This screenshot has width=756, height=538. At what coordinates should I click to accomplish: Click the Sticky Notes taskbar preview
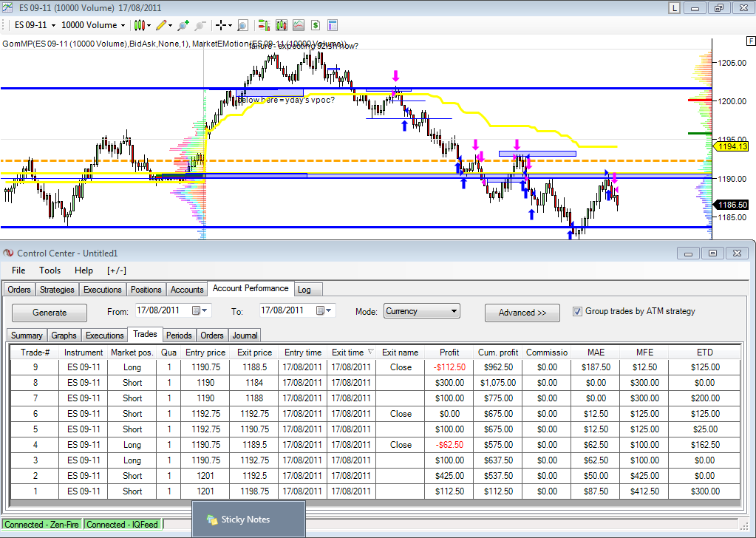248,520
